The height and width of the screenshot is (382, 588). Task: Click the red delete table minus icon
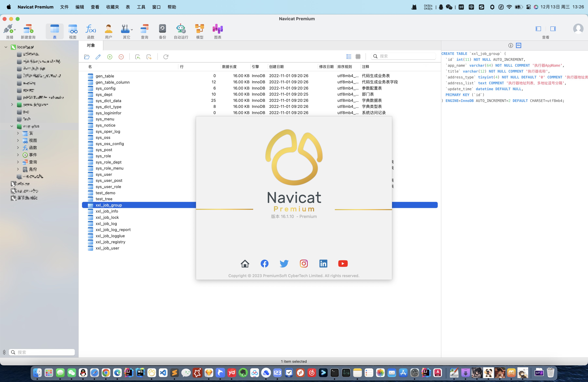[121, 57]
